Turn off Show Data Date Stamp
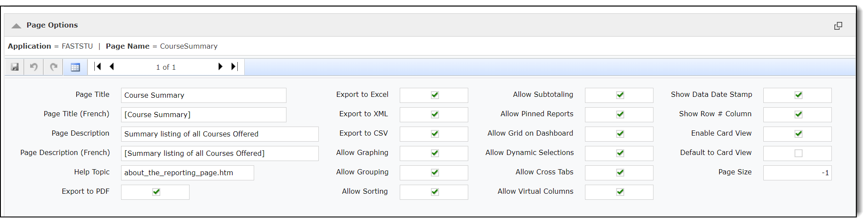Image resolution: width=868 pixels, height=223 pixels. pos(798,95)
